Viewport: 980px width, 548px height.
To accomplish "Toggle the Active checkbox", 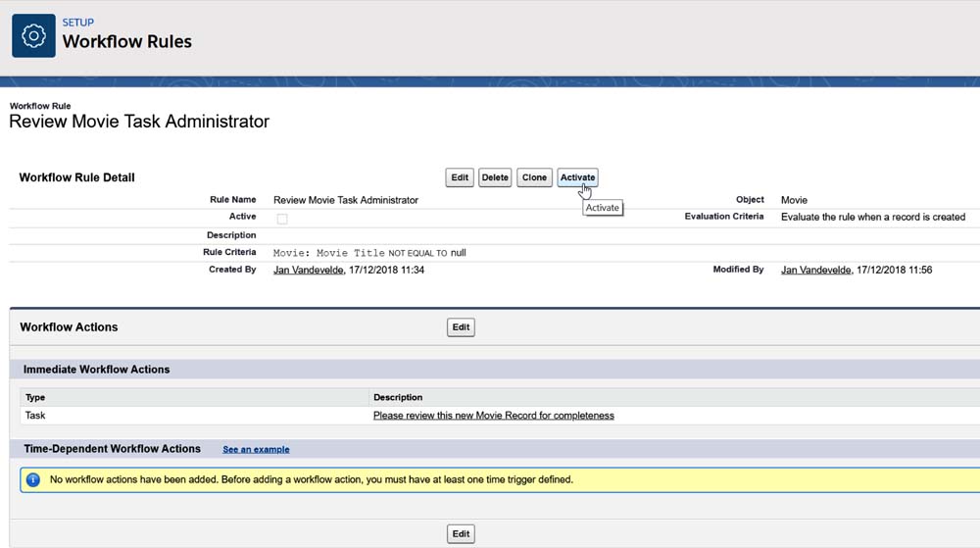I will click(x=282, y=219).
